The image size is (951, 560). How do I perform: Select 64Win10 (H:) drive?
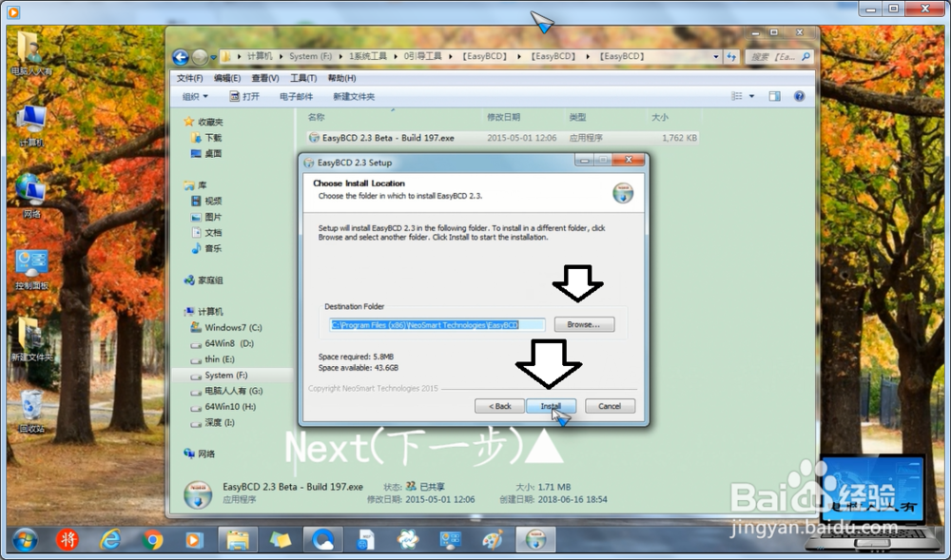[223, 407]
